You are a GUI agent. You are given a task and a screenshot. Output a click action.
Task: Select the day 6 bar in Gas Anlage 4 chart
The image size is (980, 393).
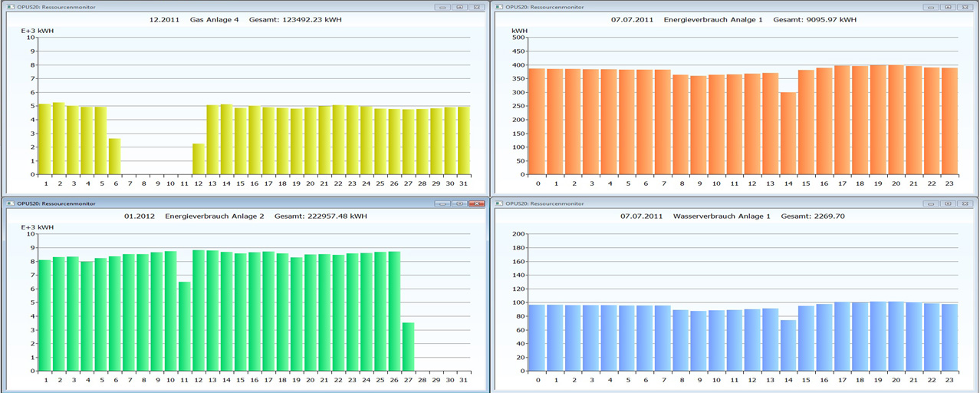pyautogui.click(x=114, y=157)
